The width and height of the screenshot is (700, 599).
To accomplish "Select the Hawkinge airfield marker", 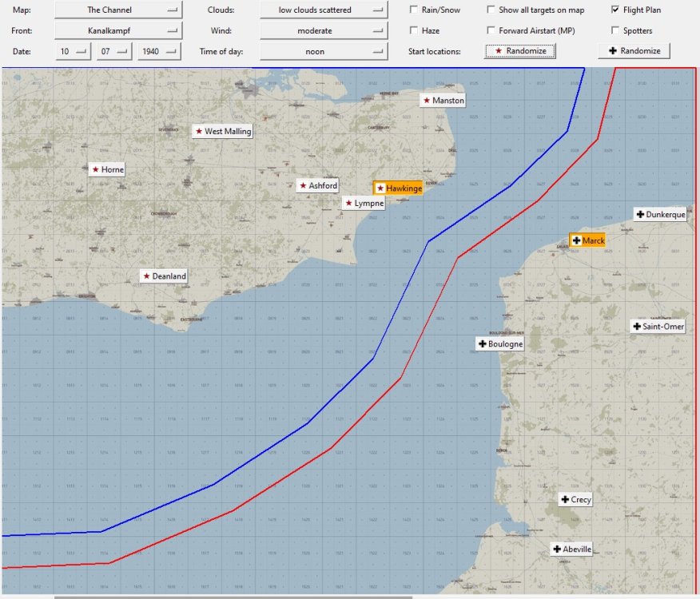I will [398, 188].
